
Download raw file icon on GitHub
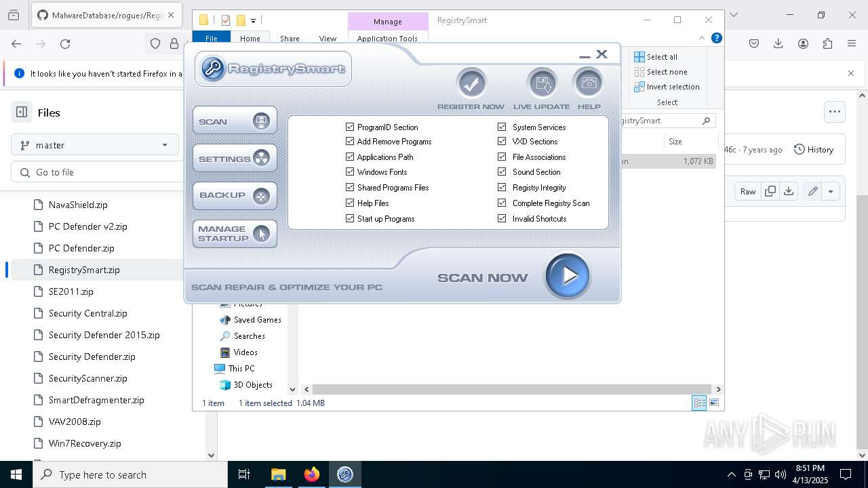click(789, 192)
